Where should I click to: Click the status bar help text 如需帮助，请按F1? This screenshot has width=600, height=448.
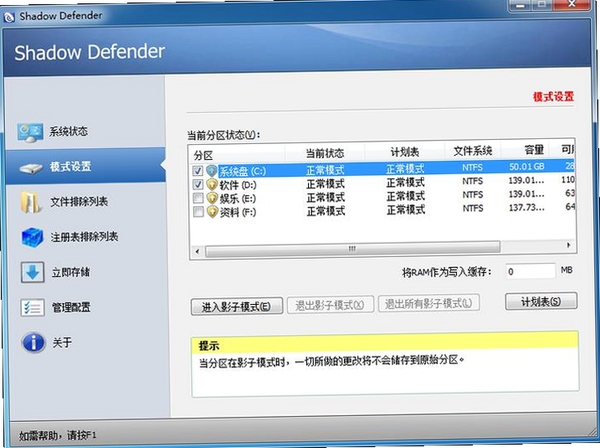[x=57, y=435]
